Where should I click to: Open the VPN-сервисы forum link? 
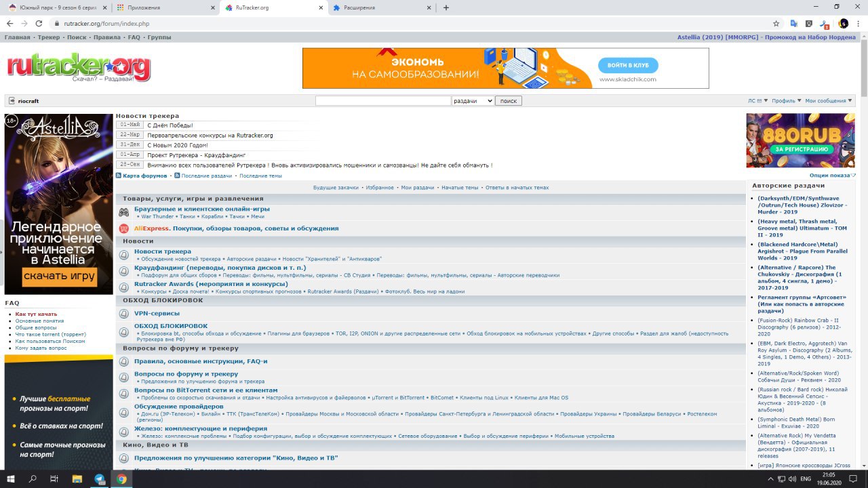tap(157, 313)
